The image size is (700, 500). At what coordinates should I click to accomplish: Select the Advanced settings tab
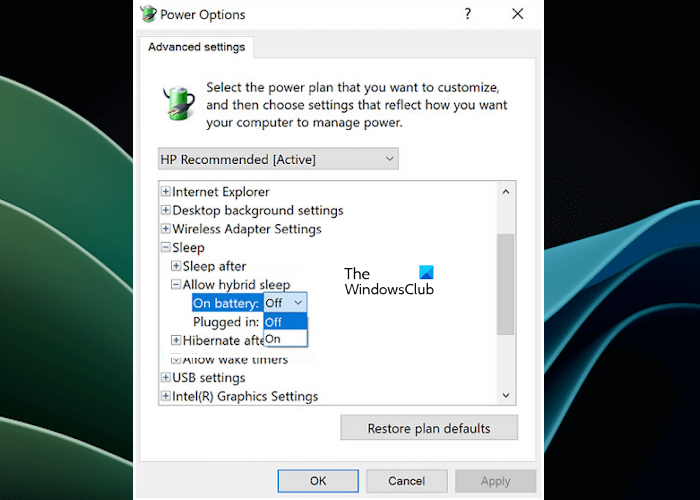click(x=196, y=47)
